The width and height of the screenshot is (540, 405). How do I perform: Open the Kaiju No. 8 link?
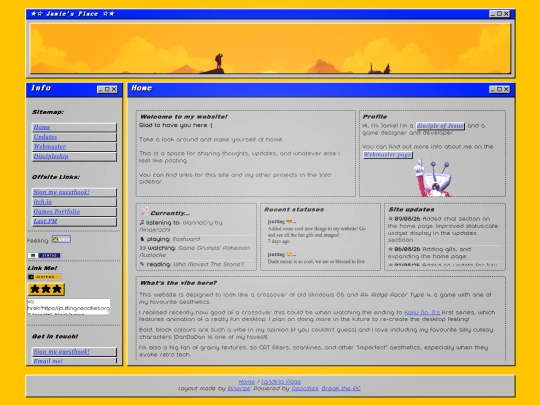click(422, 312)
